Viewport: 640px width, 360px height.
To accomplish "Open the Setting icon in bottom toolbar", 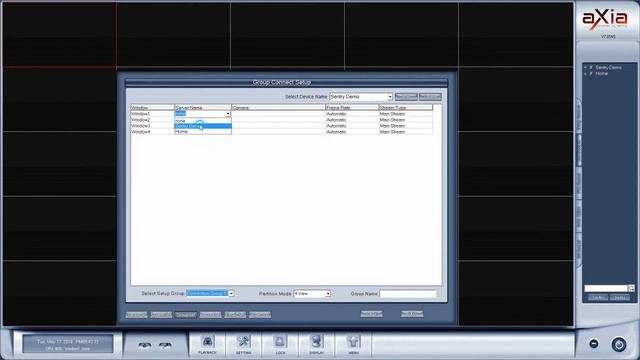I will pos(244,345).
